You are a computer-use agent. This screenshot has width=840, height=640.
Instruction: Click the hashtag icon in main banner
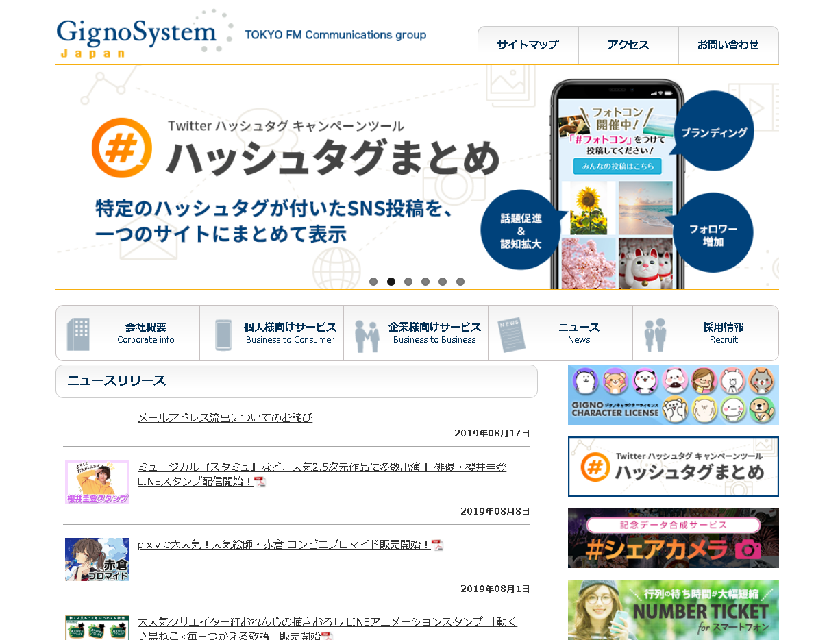(122, 148)
